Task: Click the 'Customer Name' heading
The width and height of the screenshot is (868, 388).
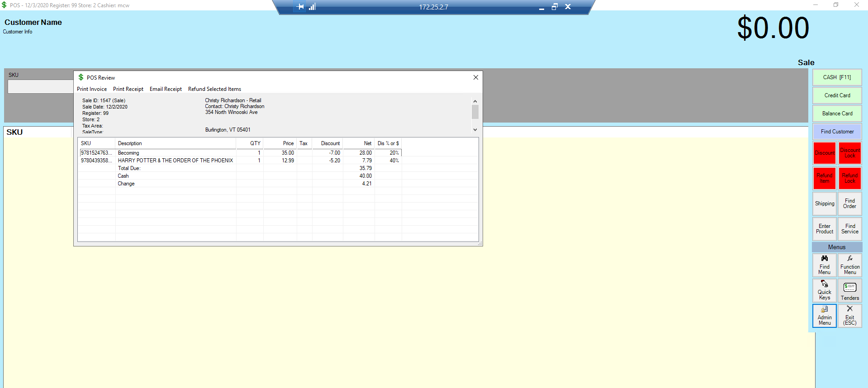Action: click(33, 22)
